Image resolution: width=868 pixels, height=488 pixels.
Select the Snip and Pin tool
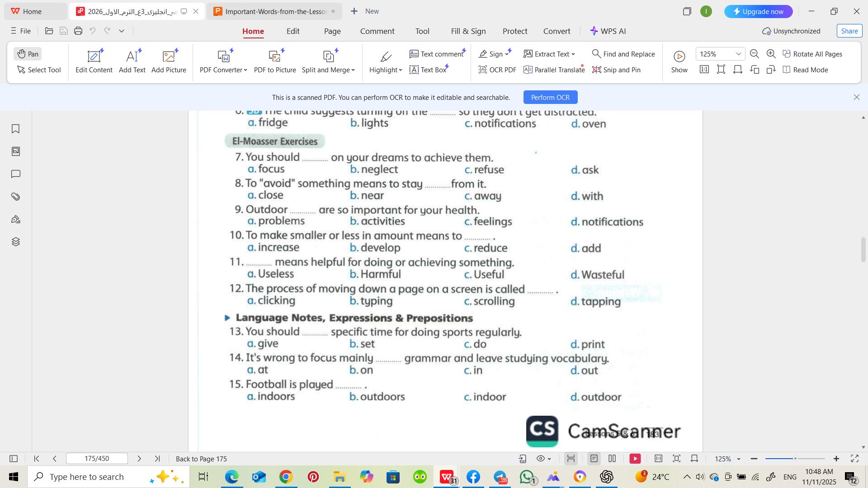pos(617,70)
